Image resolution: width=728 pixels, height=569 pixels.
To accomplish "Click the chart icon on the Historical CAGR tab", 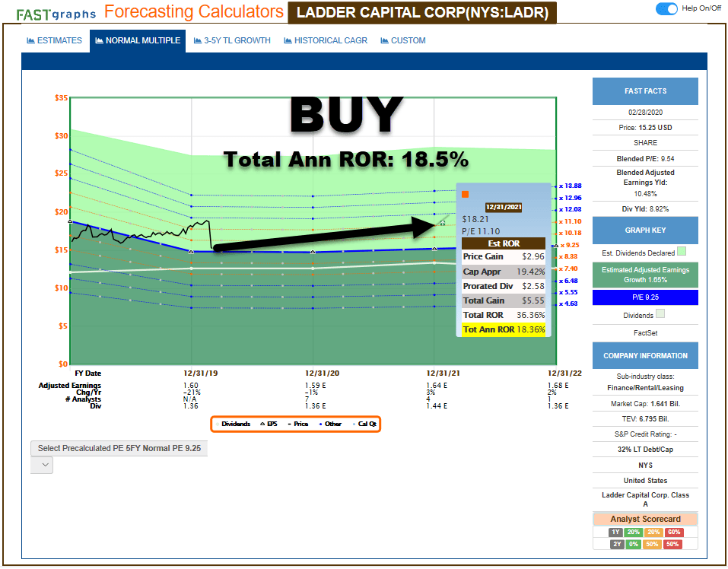I will click(x=288, y=41).
